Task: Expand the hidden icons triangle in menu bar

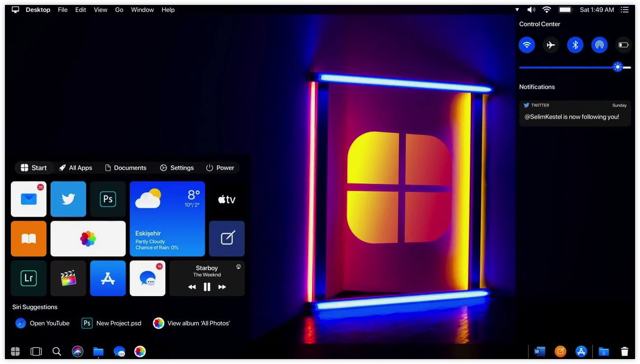Action: tap(517, 10)
